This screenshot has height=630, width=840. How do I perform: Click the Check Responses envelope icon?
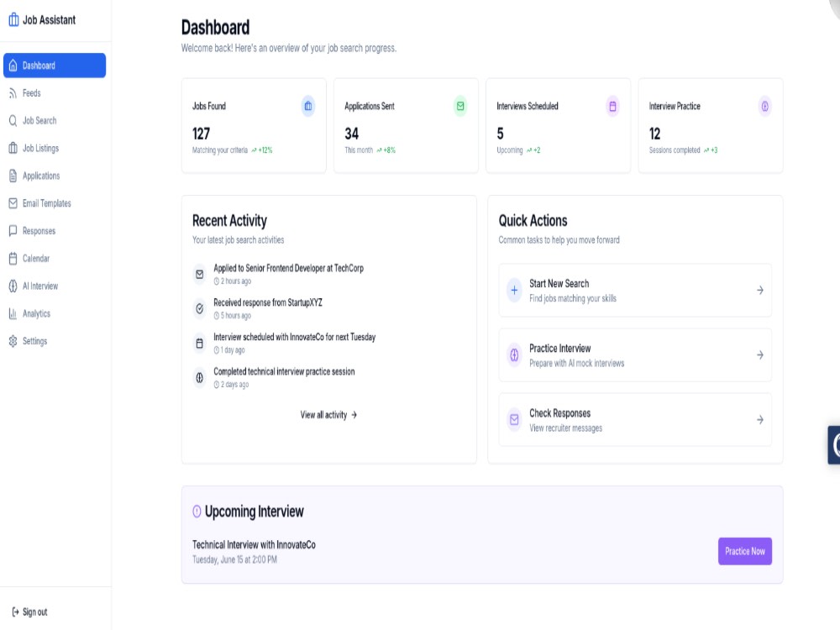(514, 419)
